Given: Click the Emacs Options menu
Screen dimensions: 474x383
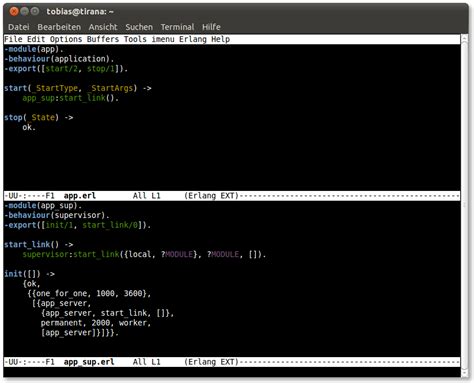Looking at the screenshot, I should (x=66, y=39).
